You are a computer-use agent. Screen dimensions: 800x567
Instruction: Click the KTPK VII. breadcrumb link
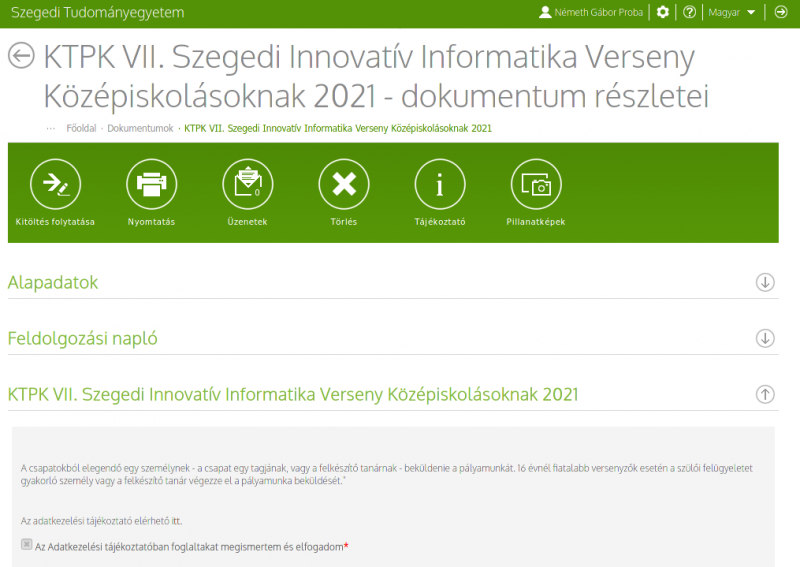[x=338, y=128]
